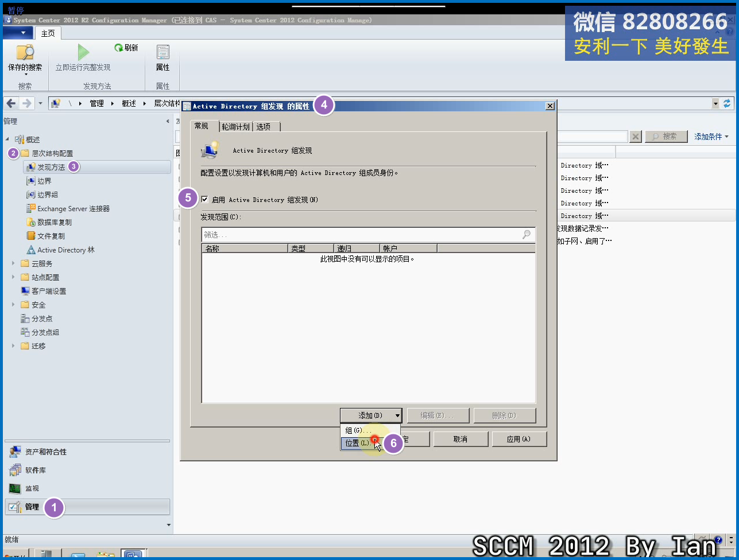Switch to Monitoring (监视) workspace
This screenshot has height=560, width=739.
(87, 489)
